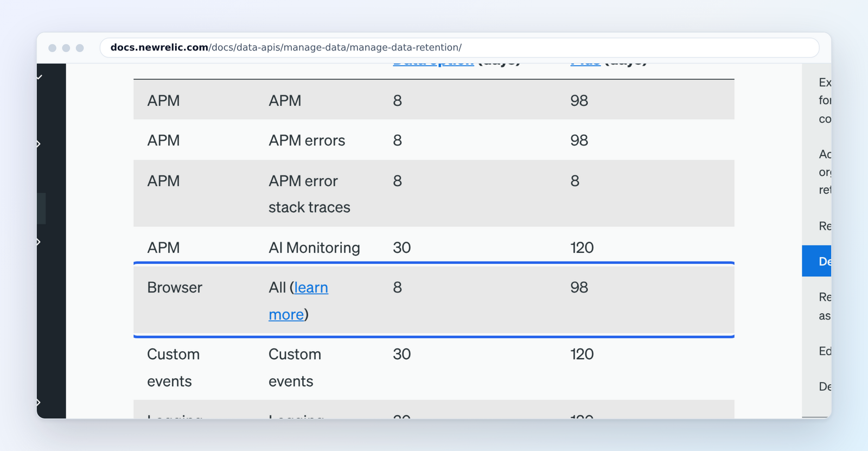Expand the sidebar chevron beside the APM errors row
This screenshot has height=451, width=868.
click(39, 144)
